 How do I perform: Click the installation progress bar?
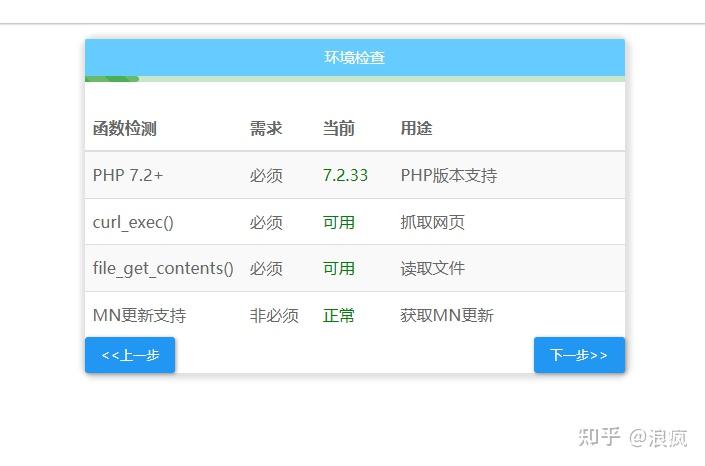pyautogui.click(x=355, y=79)
